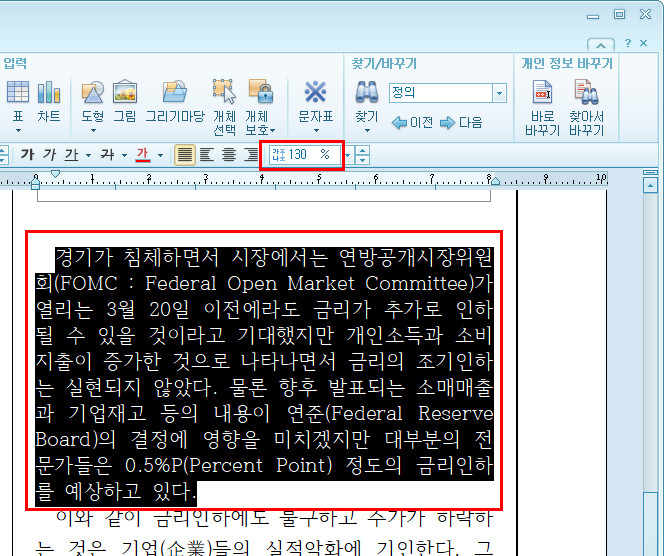Increase line spacing with up stepper

pyautogui.click(x=362, y=150)
